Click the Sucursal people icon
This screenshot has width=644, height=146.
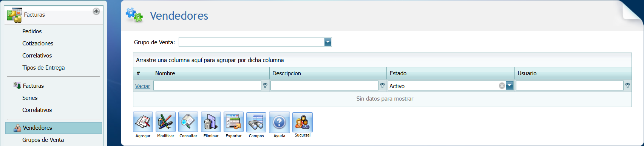[302, 122]
